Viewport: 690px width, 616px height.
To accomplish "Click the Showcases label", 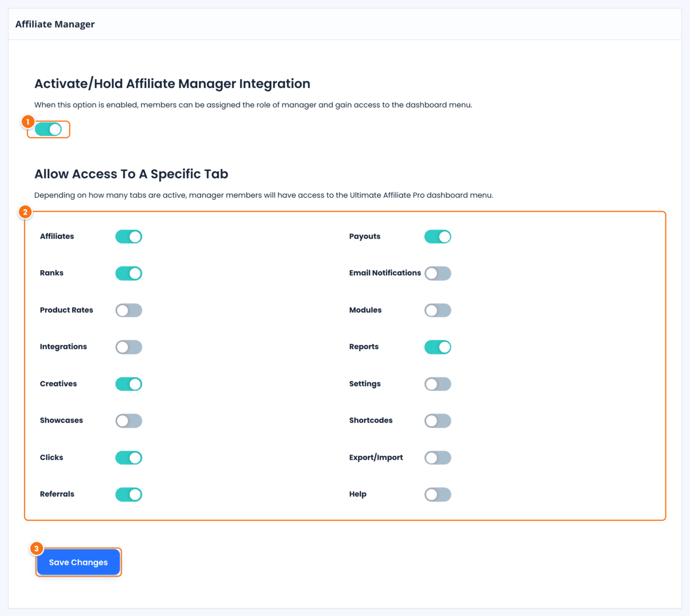I will 61,420.
